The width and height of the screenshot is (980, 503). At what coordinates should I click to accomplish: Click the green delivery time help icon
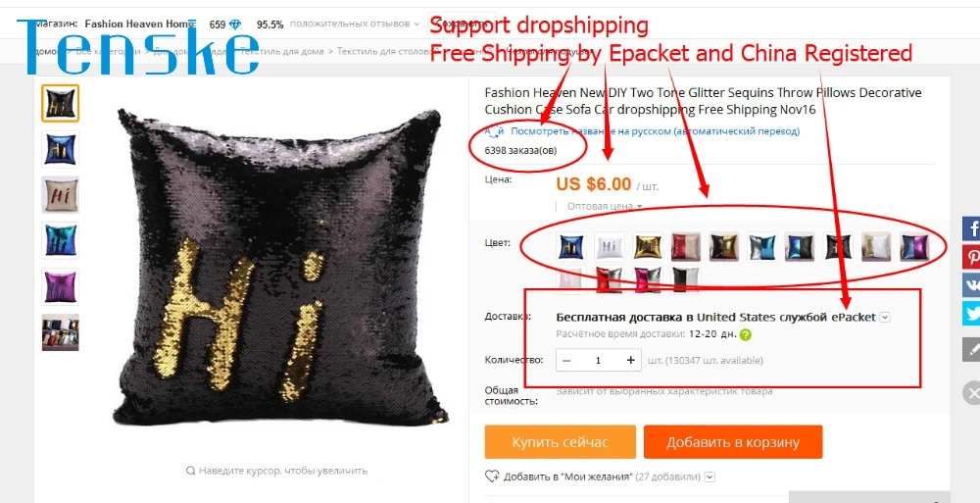tap(745, 334)
